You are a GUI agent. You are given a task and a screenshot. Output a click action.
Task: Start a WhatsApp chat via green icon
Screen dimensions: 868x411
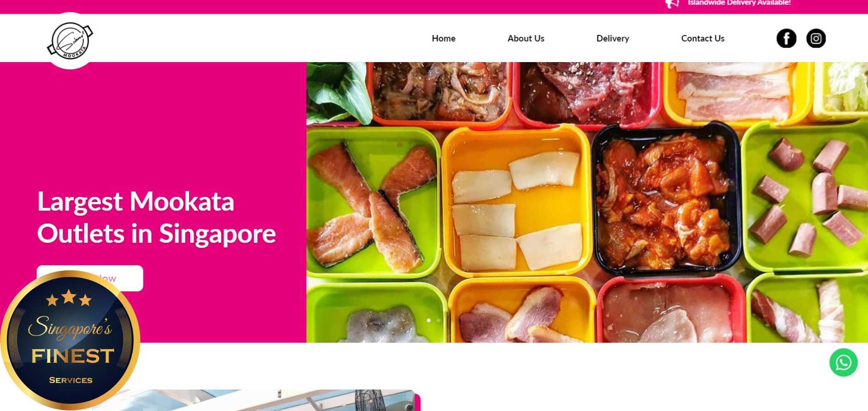tap(843, 363)
